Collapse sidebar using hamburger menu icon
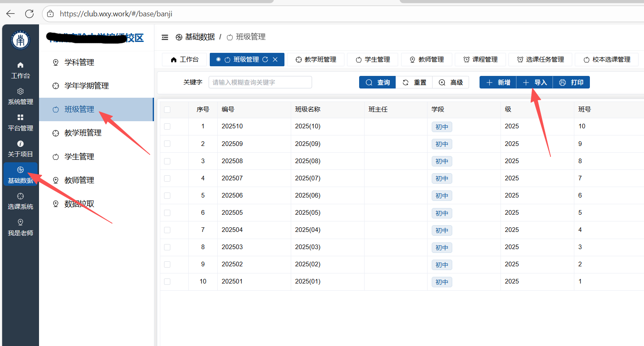 coord(165,37)
